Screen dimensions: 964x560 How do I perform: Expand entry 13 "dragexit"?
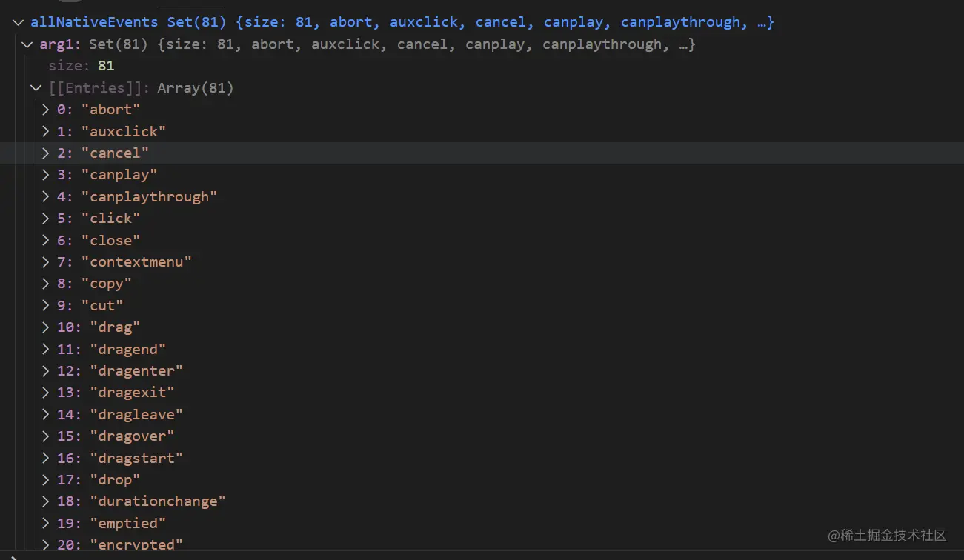pyautogui.click(x=45, y=393)
